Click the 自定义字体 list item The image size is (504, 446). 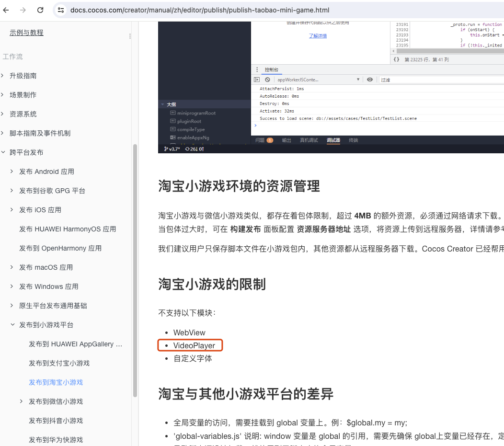[x=193, y=358]
